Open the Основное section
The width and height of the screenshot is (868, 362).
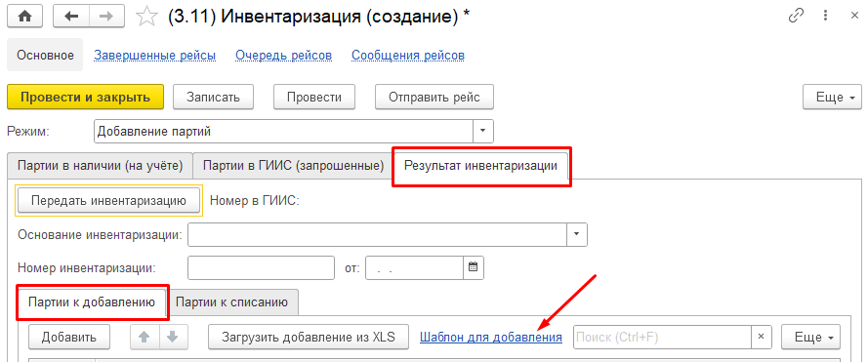click(x=45, y=55)
